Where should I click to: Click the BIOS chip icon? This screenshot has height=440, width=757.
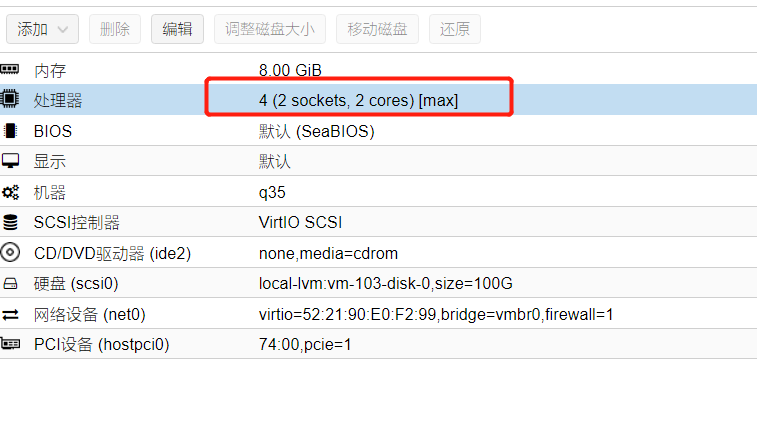pos(11,131)
